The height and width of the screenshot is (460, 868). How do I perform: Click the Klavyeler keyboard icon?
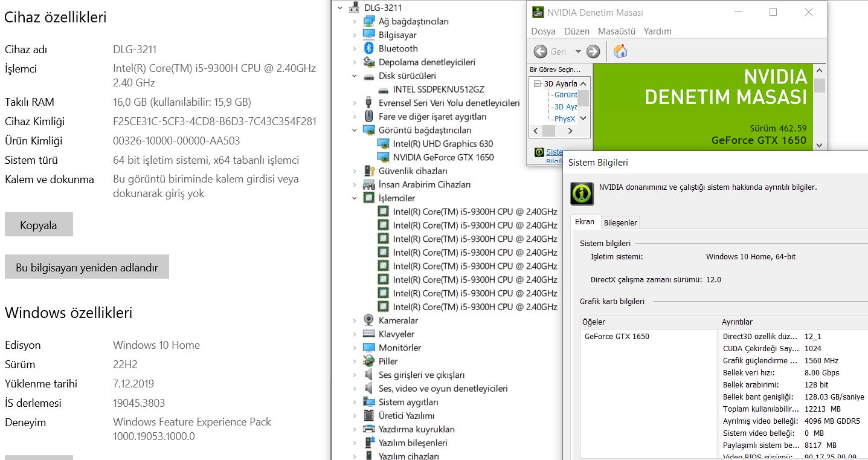tap(368, 334)
